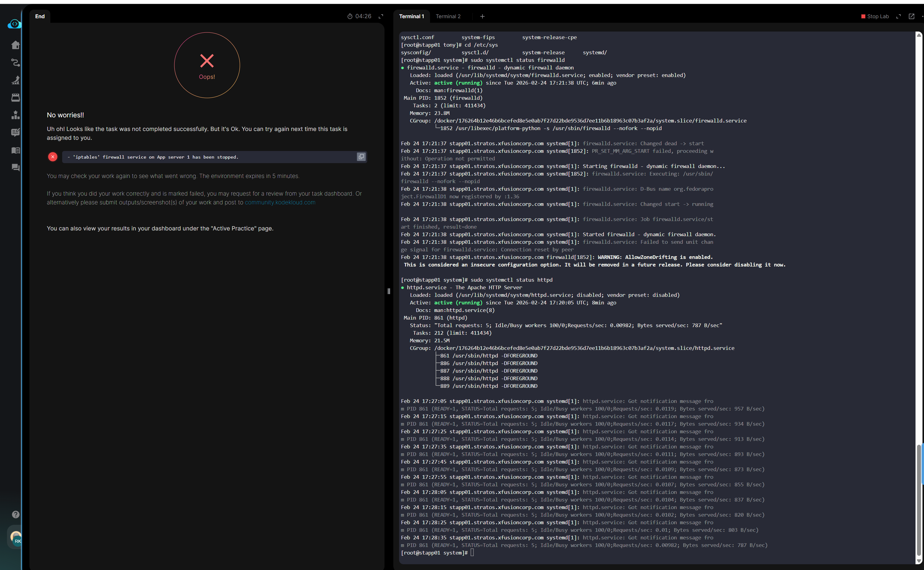The width and height of the screenshot is (924, 570).
Task: Open the chat bubbles community icon
Action: 15,167
